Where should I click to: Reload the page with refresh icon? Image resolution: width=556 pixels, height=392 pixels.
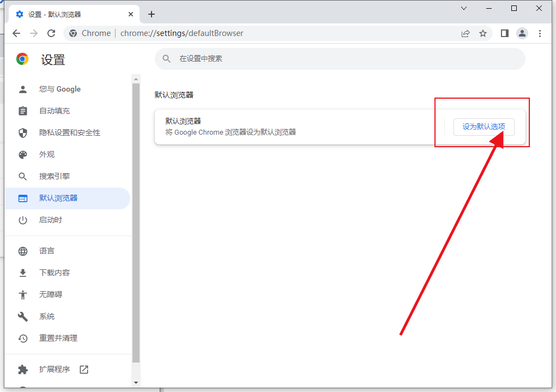(x=51, y=33)
